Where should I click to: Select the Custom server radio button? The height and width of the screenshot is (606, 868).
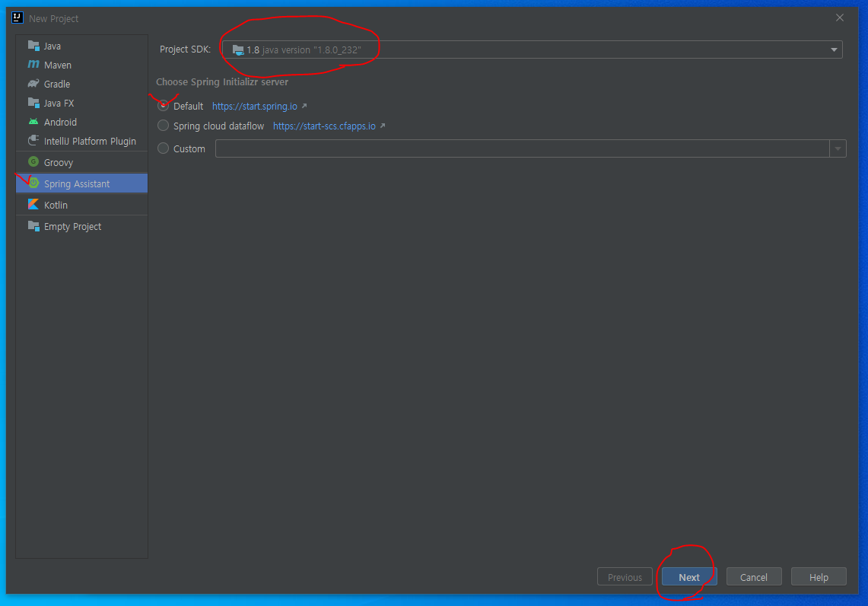click(163, 148)
